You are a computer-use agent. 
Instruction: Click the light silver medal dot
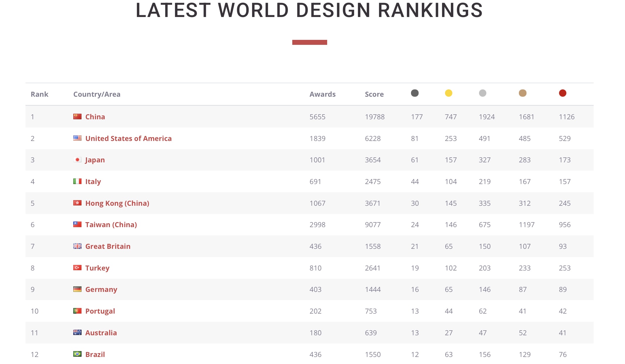pyautogui.click(x=483, y=93)
